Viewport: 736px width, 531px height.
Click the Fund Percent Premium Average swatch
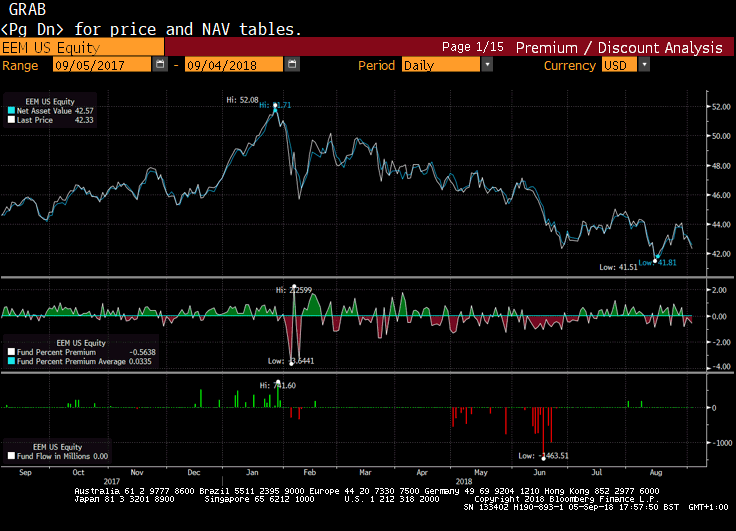point(11,361)
